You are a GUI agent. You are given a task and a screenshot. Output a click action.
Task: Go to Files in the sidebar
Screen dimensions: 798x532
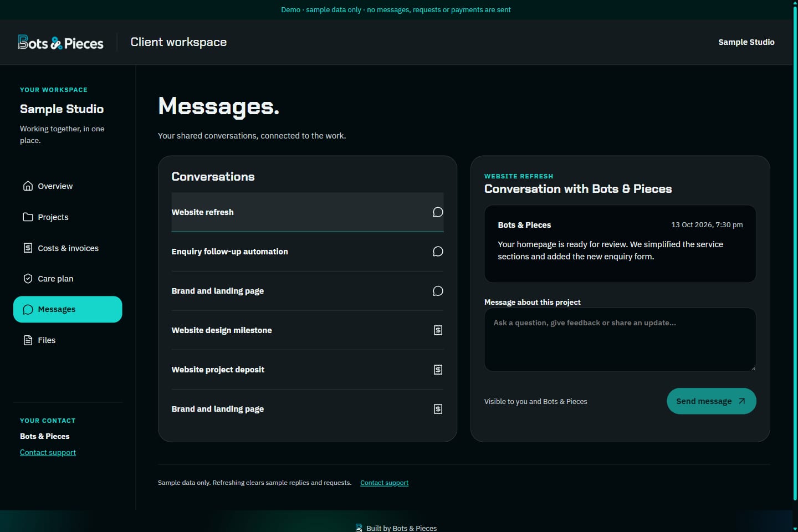[68, 340]
